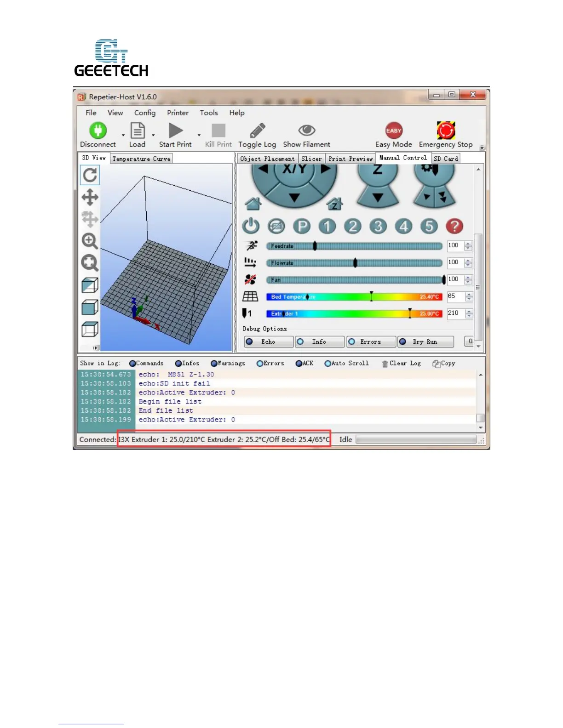Switch to SD Card tab

pos(446,159)
